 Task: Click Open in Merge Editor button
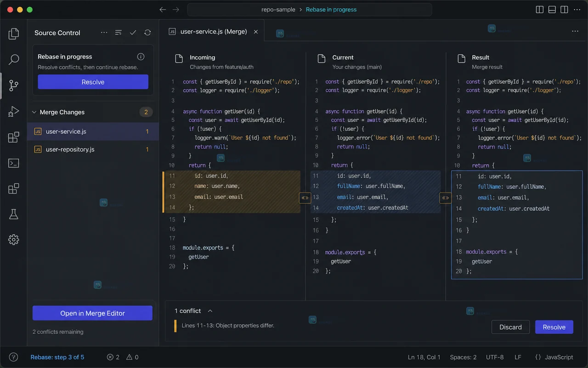click(x=92, y=313)
